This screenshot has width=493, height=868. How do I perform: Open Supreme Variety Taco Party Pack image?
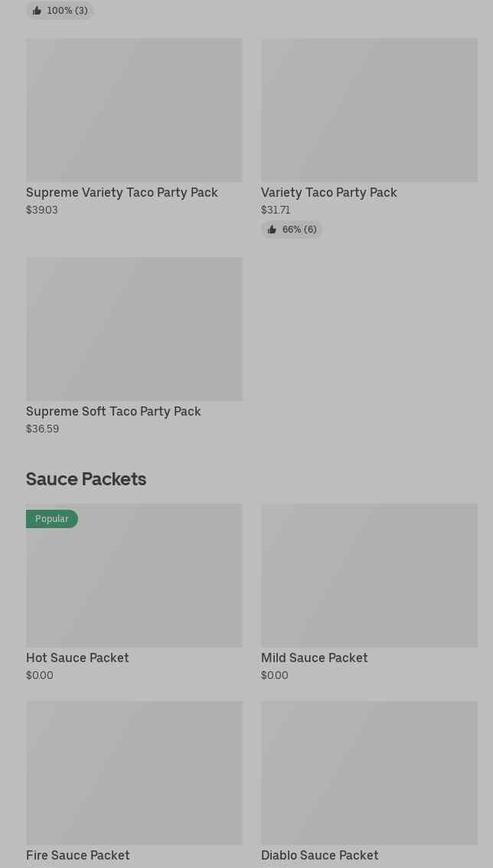click(x=134, y=110)
